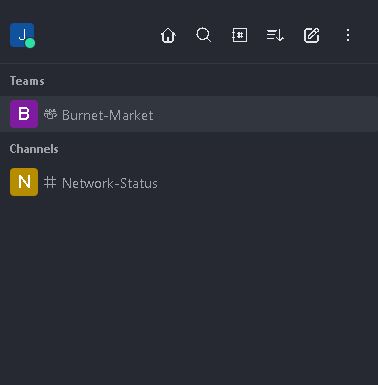Click the create new pencil icon
Image resolution: width=378 pixels, height=385 pixels.
point(312,35)
